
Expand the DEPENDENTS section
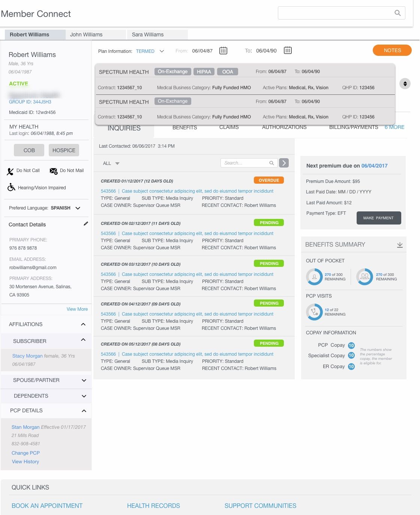tap(84, 396)
